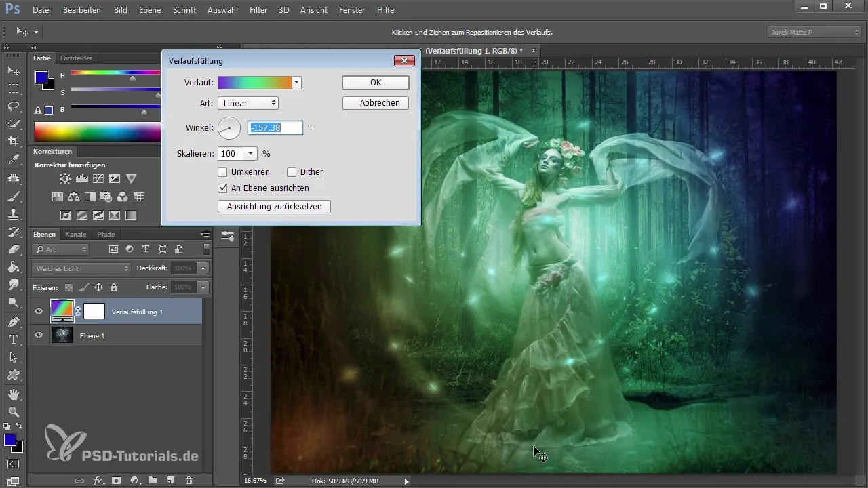Switch to the Kanäle tab
Viewport: 868px width, 488px height.
(76, 235)
